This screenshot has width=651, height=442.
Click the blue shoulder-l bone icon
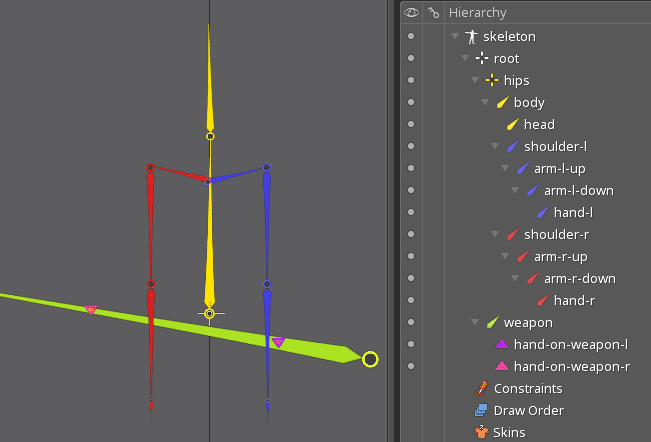click(x=512, y=147)
